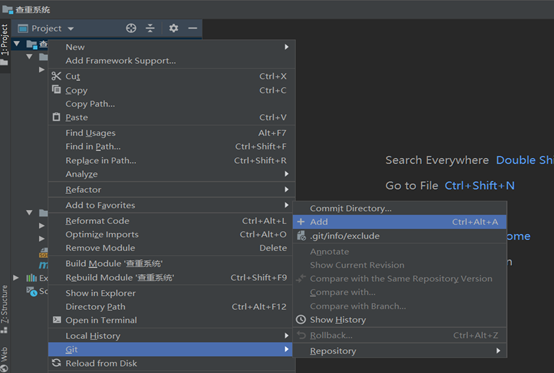This screenshot has width=554, height=373.
Task: Click the collapse all icon in Project toolbar
Action: (x=150, y=28)
